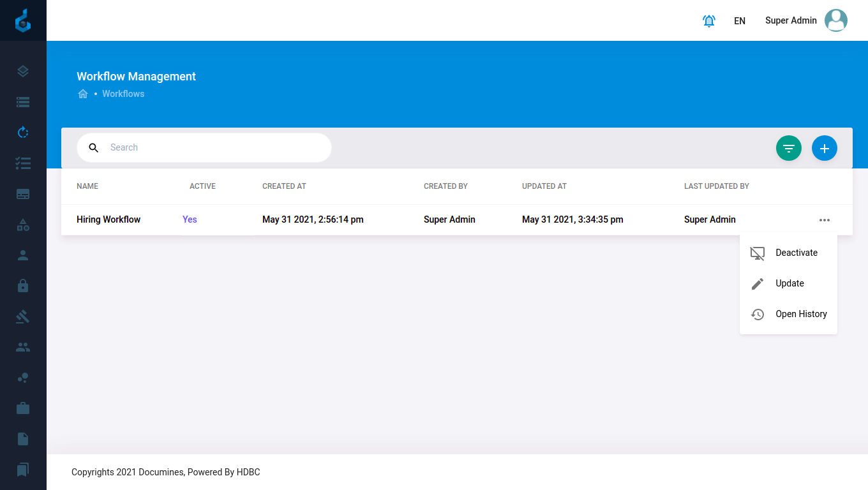Open the filter options button
Viewport: 868px width, 490px height.
pyautogui.click(x=789, y=148)
